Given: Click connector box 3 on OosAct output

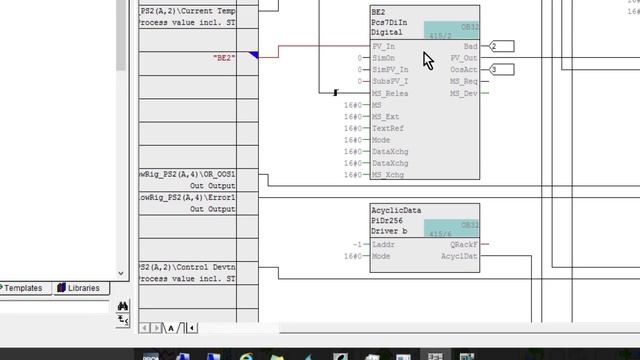Looking at the screenshot, I should pyautogui.click(x=502, y=70).
